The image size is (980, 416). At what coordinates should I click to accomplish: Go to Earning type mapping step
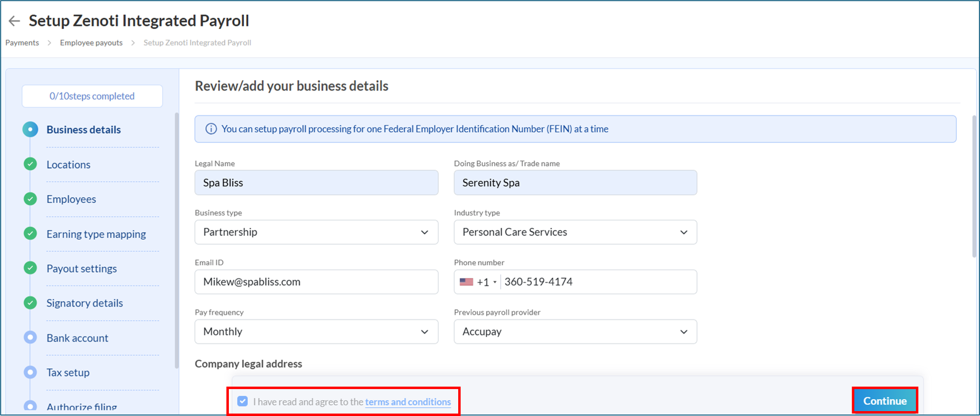[96, 234]
